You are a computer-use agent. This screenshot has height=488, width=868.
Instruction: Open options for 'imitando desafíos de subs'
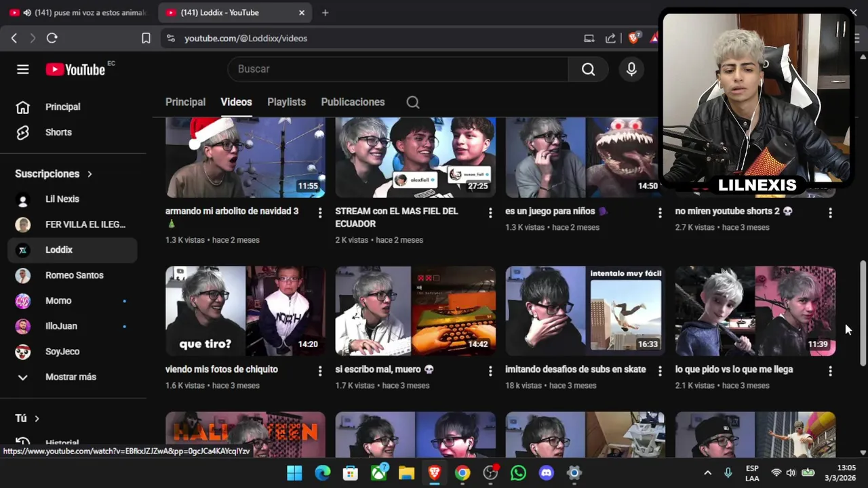click(x=660, y=371)
